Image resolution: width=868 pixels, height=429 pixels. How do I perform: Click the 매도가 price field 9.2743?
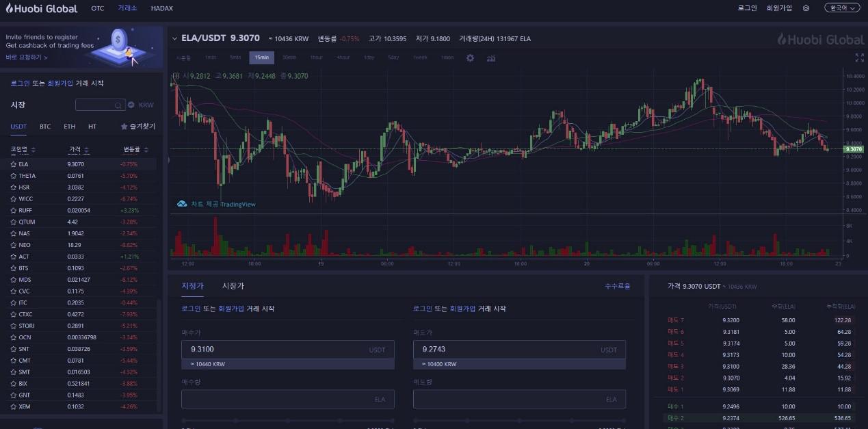pos(519,350)
